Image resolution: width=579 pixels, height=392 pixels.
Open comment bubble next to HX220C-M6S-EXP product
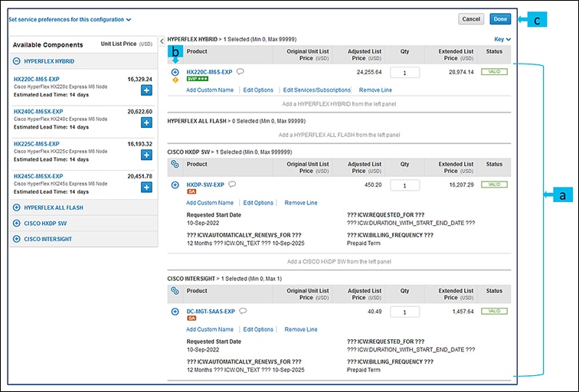240,72
